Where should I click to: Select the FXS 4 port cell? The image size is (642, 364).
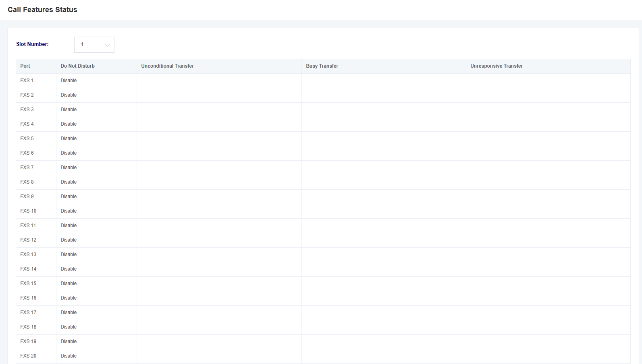[36, 124]
